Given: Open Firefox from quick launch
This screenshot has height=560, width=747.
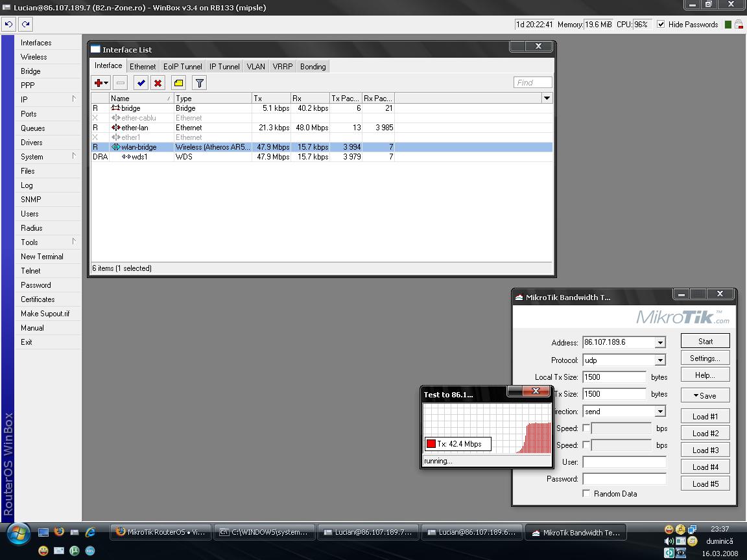Looking at the screenshot, I should tap(59, 531).
